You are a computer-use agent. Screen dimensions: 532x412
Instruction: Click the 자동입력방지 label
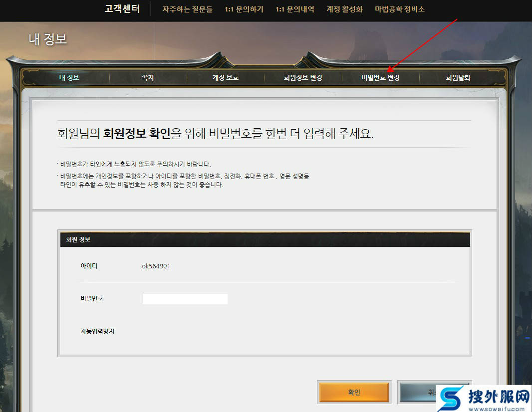click(x=97, y=331)
